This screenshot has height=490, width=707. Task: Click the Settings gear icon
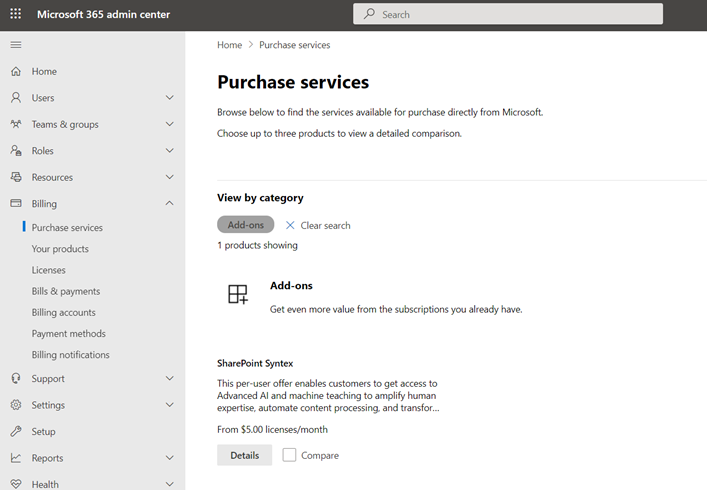click(x=16, y=405)
